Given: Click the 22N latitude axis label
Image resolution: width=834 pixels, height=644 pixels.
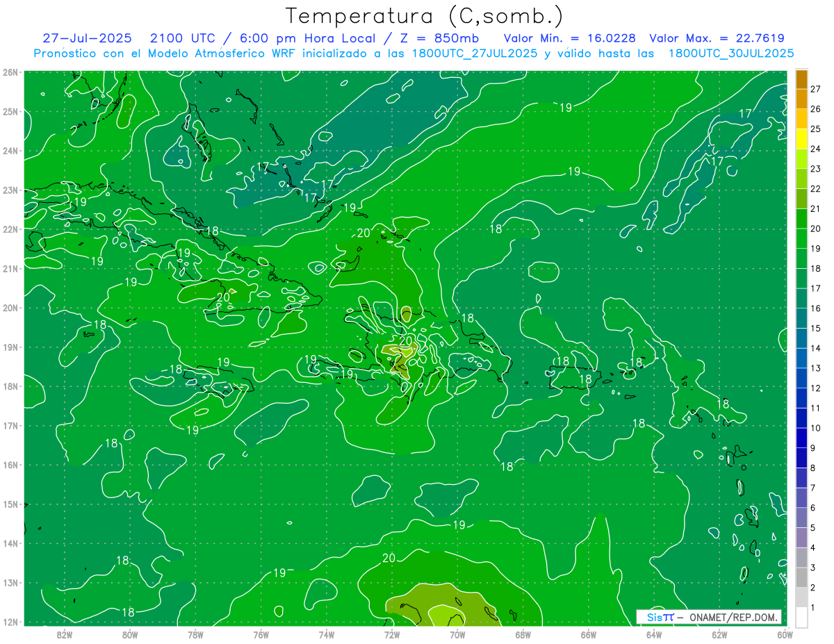Looking at the screenshot, I should pyautogui.click(x=10, y=229).
